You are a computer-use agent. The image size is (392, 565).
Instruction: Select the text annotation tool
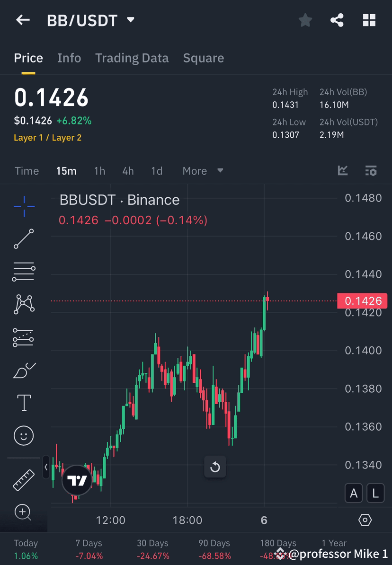click(x=24, y=403)
